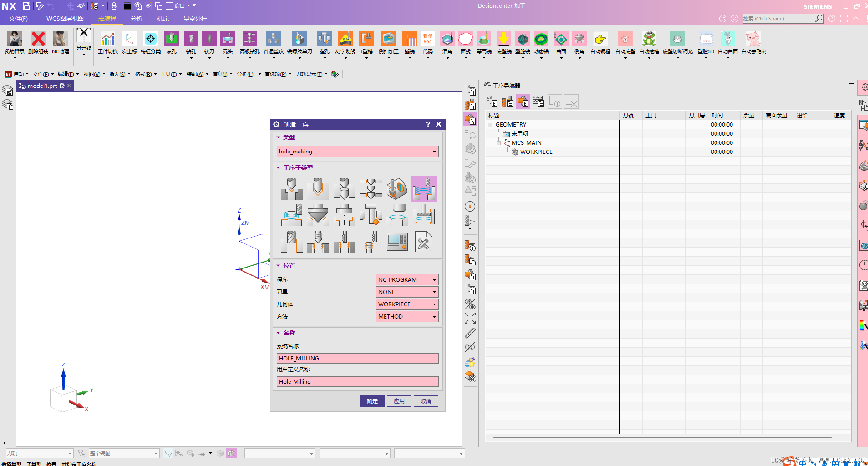The width and height of the screenshot is (868, 466).
Task: Click the 系统名称 HOLE_MILLING field
Action: coord(358,358)
